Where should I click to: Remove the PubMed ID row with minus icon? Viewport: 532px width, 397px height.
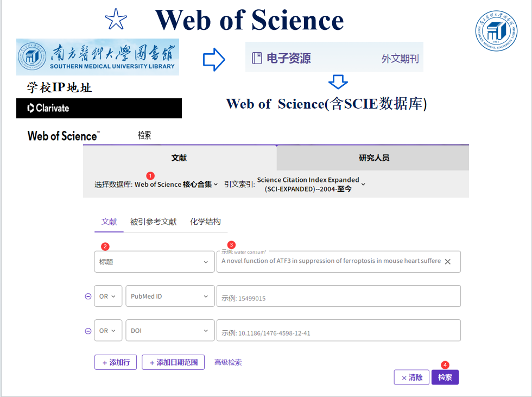click(x=88, y=297)
